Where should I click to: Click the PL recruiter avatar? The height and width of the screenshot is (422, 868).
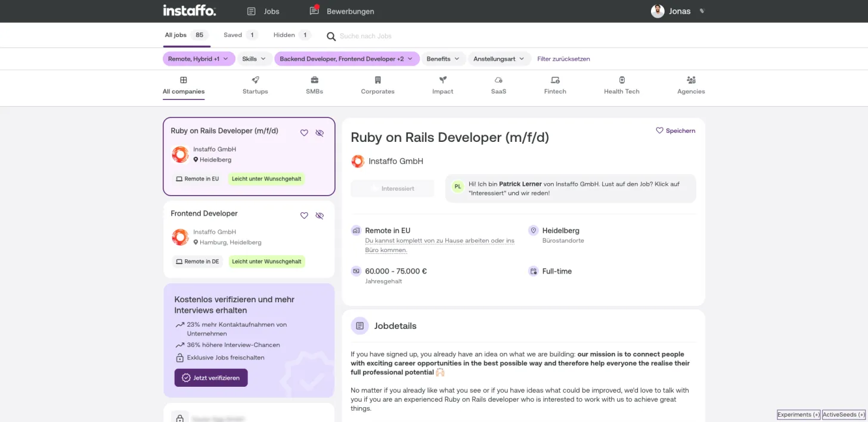458,187
